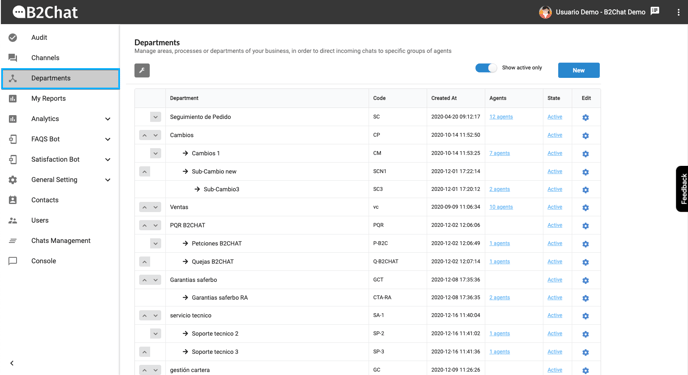Move Cambios department up
Image resolution: width=688 pixels, height=375 pixels.
tap(144, 135)
